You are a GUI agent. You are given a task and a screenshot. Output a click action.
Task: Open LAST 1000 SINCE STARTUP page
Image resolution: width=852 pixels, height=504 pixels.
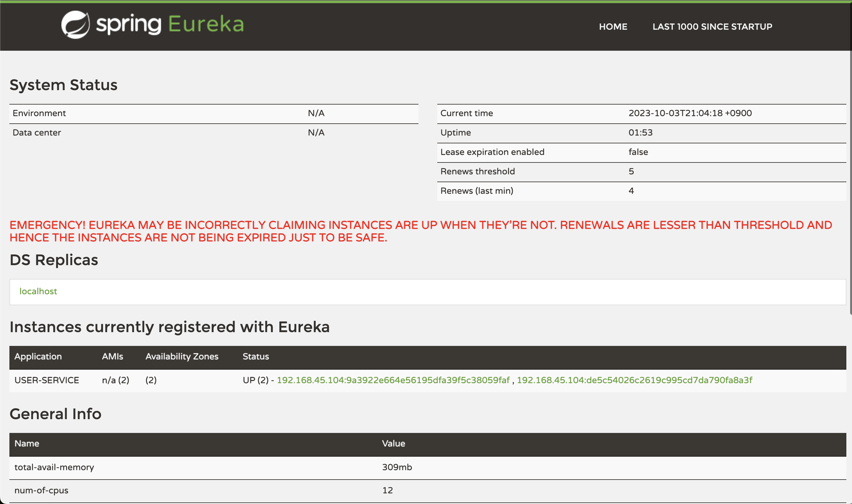(712, 27)
